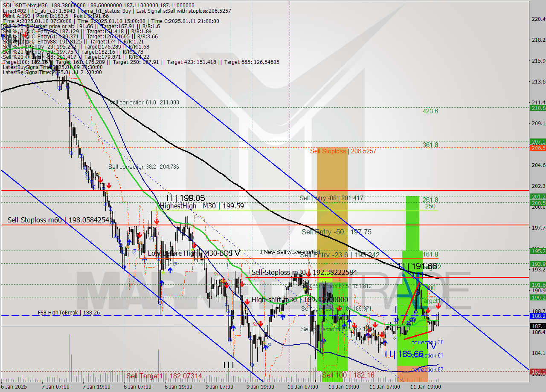Click the 213.6 price scale label
The height and width of the screenshot is (392, 546).
[x=538, y=81]
